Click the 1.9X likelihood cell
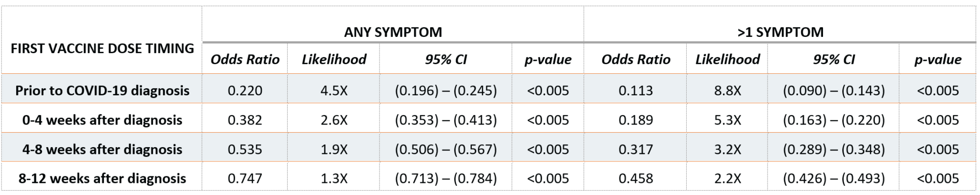 334,149
